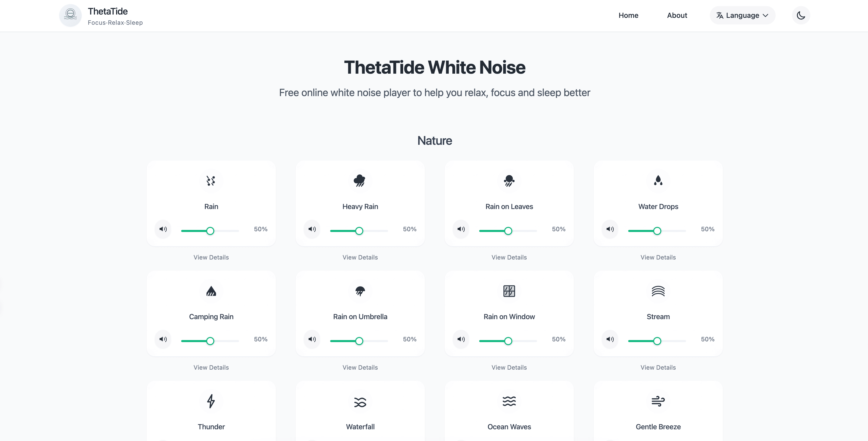
Task: Click the Rain 50% volume value
Action: 261,229
